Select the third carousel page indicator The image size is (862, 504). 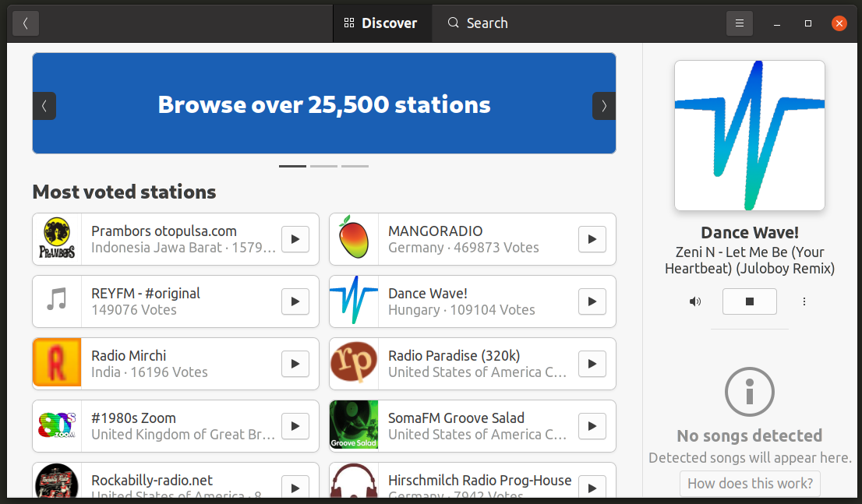(355, 166)
